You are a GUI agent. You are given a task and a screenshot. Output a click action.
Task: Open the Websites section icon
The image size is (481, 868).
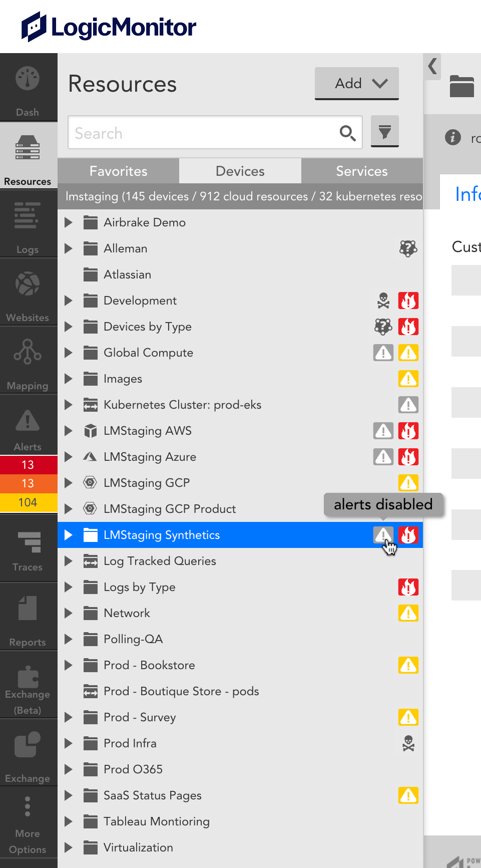click(x=28, y=283)
